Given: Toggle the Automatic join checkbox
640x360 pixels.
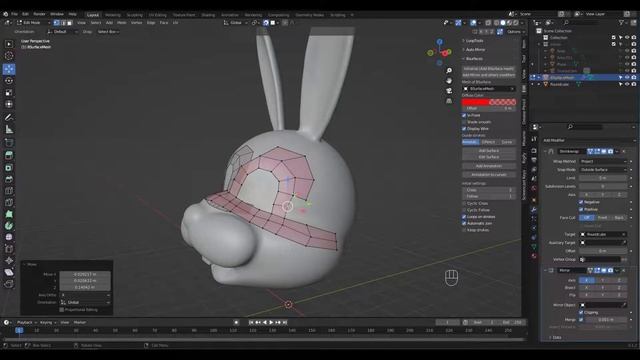Looking at the screenshot, I should coord(464,223).
